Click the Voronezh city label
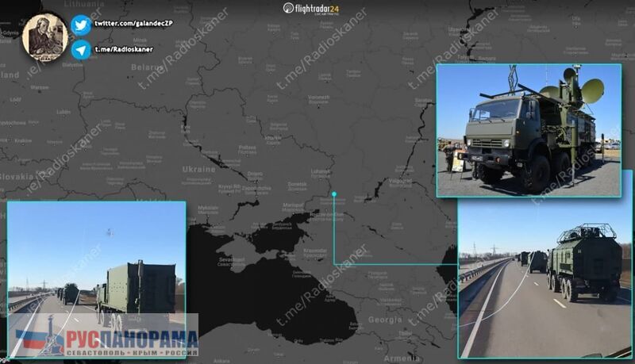The height and width of the screenshot is (364, 635). click(319, 98)
